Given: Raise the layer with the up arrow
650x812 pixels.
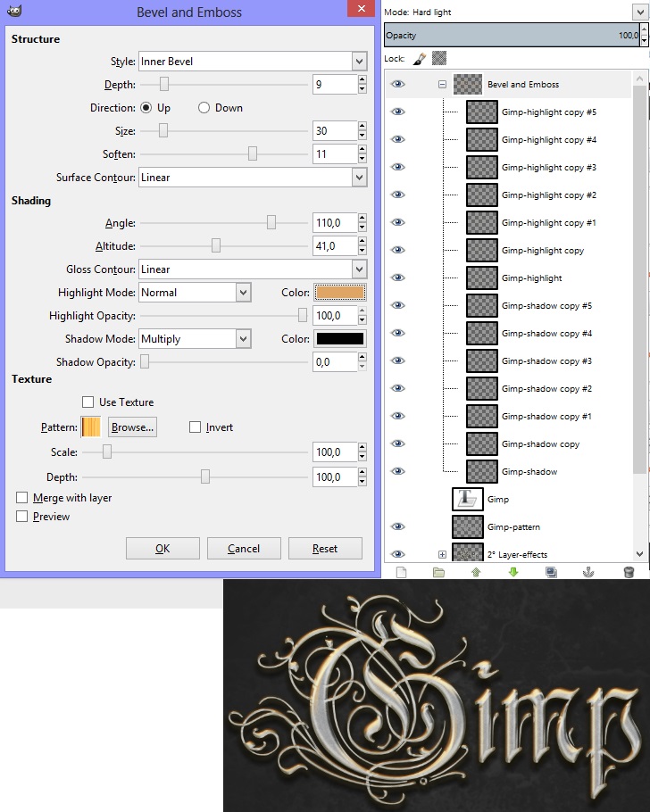Looking at the screenshot, I should [476, 572].
